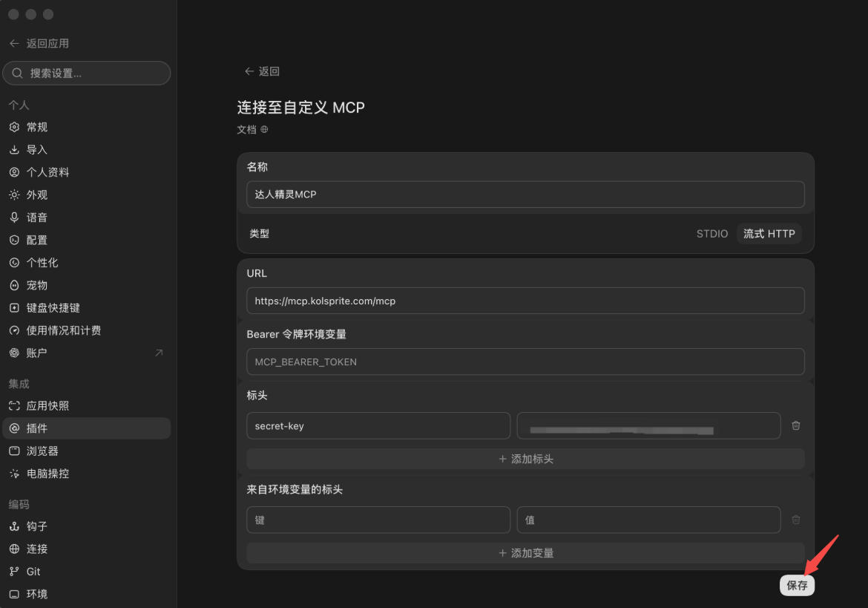Open the 文档 globe icon link
Screen dimensions: 868x608
264,129
